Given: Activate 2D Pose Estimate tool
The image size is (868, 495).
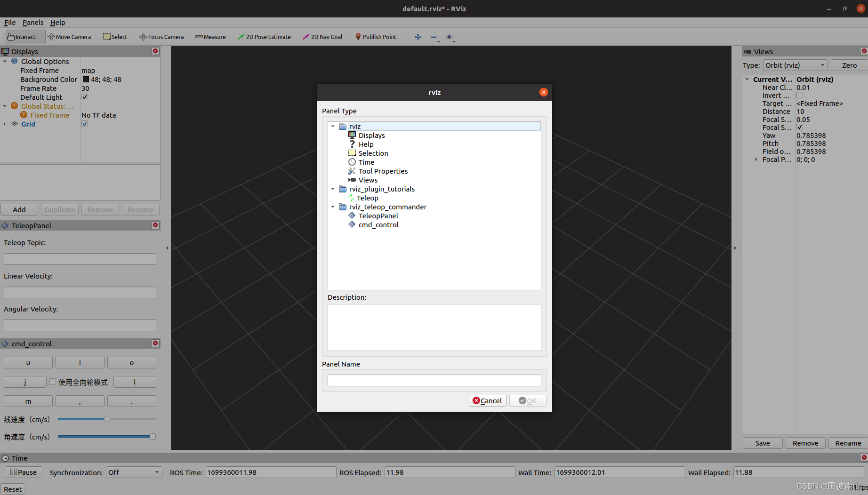Looking at the screenshot, I should point(264,37).
